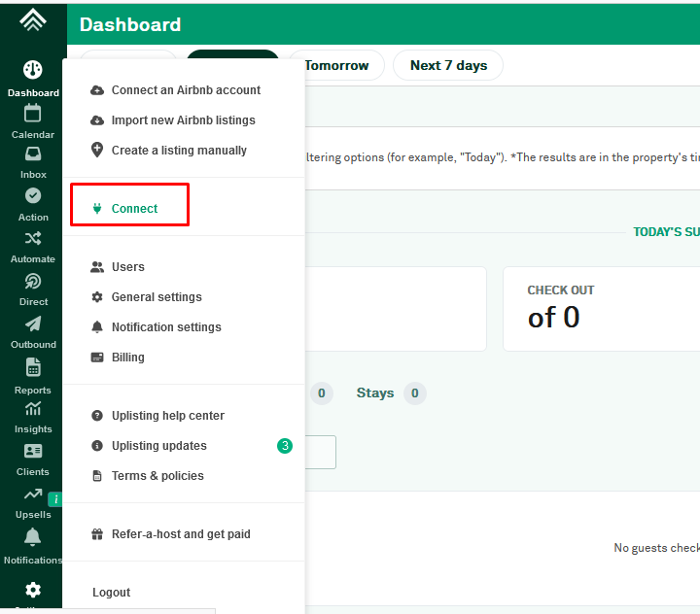Viewport: 700px width, 614px height.
Task: Open the Clients contact card icon
Action: (x=33, y=451)
